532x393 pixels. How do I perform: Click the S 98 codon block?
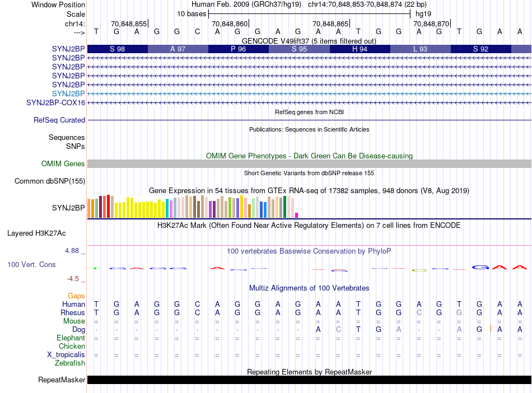[118, 49]
